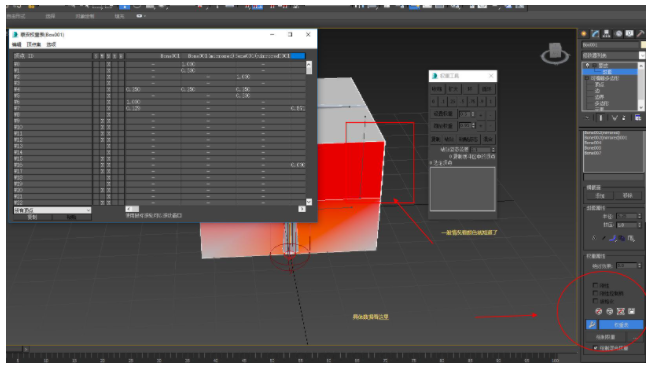Increment the absolute effect spinner
The image size is (654, 367).
640,264
